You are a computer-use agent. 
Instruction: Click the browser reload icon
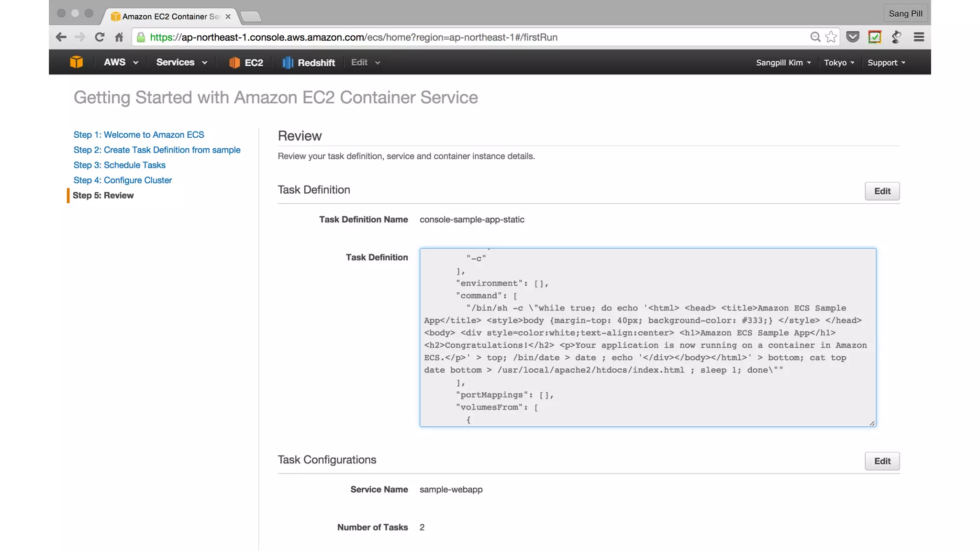click(100, 37)
